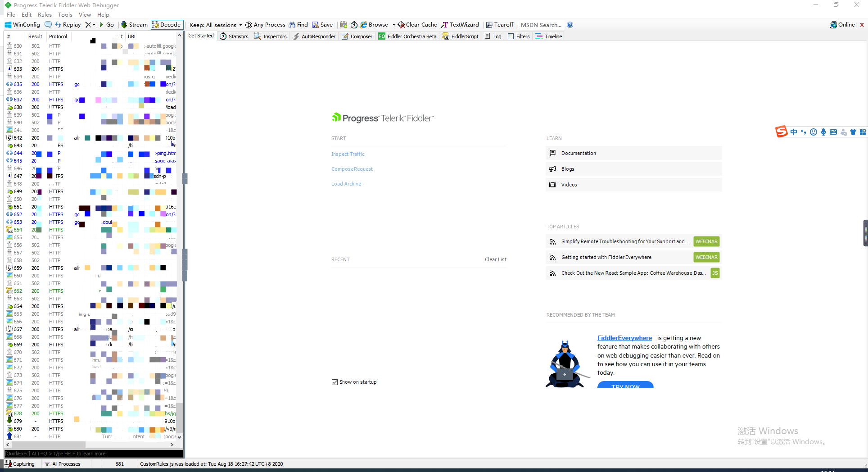The image size is (868, 472).
Task: Open the View menu
Action: click(x=85, y=14)
